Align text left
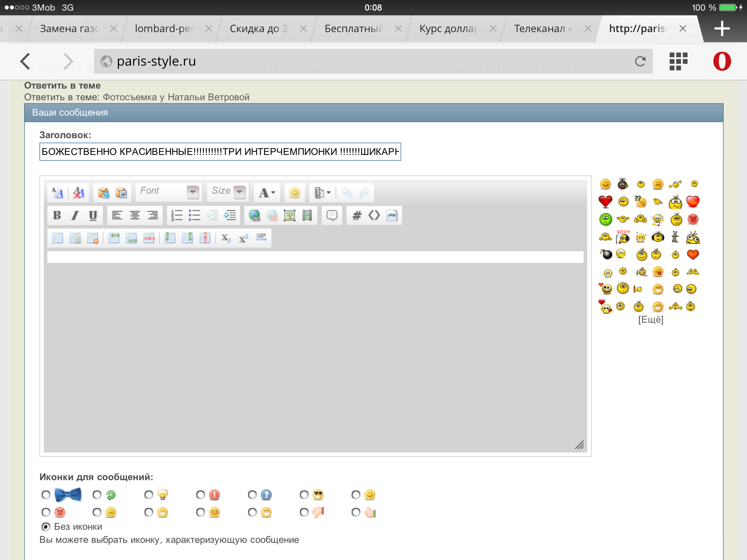 pos(117,215)
